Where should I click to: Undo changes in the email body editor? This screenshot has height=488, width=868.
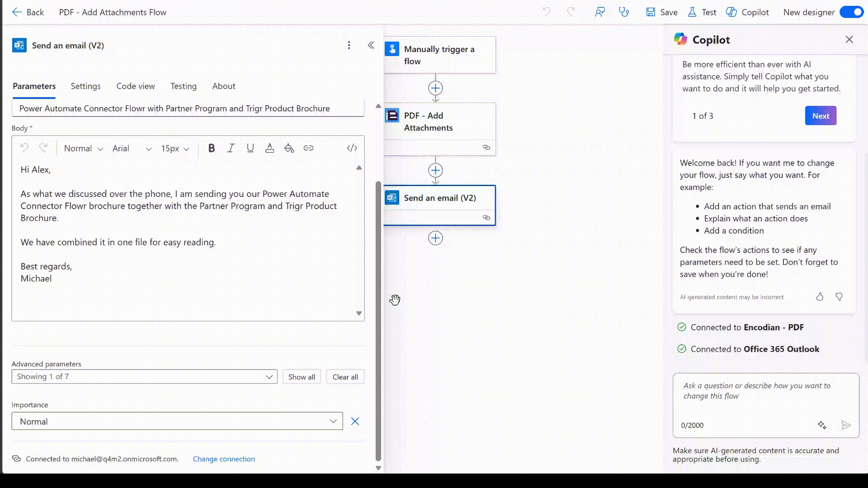pyautogui.click(x=25, y=147)
